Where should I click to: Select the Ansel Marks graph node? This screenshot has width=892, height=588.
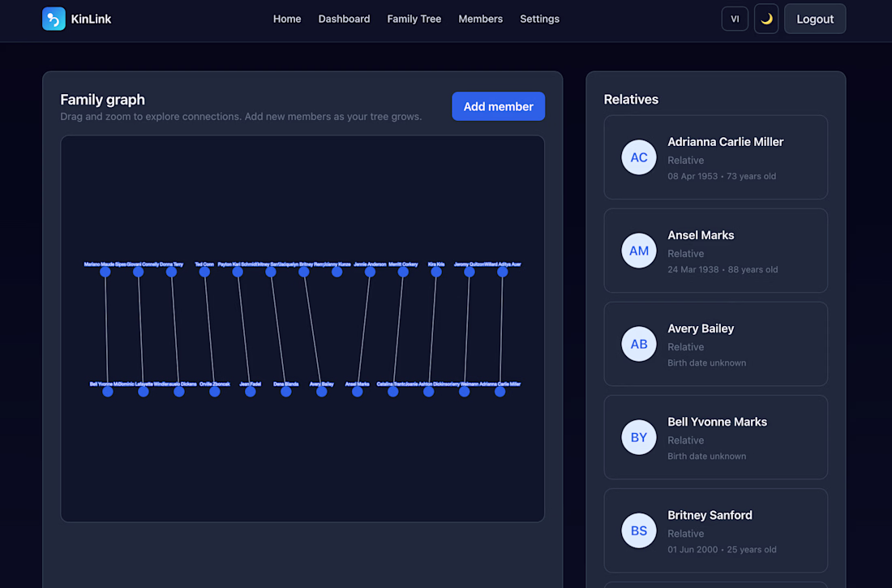(x=358, y=392)
